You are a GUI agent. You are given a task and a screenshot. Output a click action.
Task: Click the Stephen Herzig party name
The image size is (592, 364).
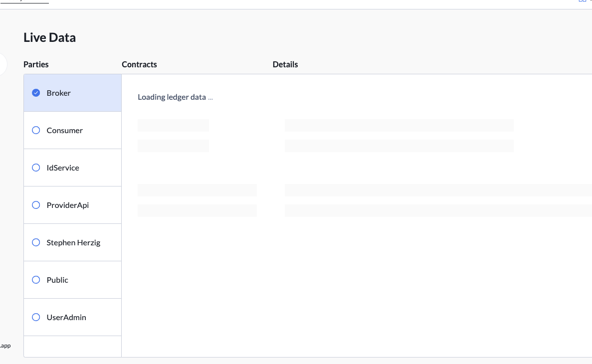pyautogui.click(x=73, y=242)
